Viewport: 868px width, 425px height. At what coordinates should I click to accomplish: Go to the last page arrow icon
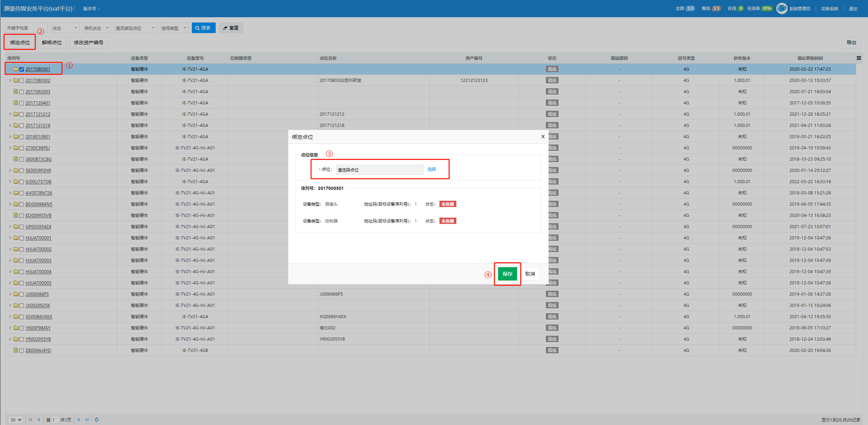87,419
